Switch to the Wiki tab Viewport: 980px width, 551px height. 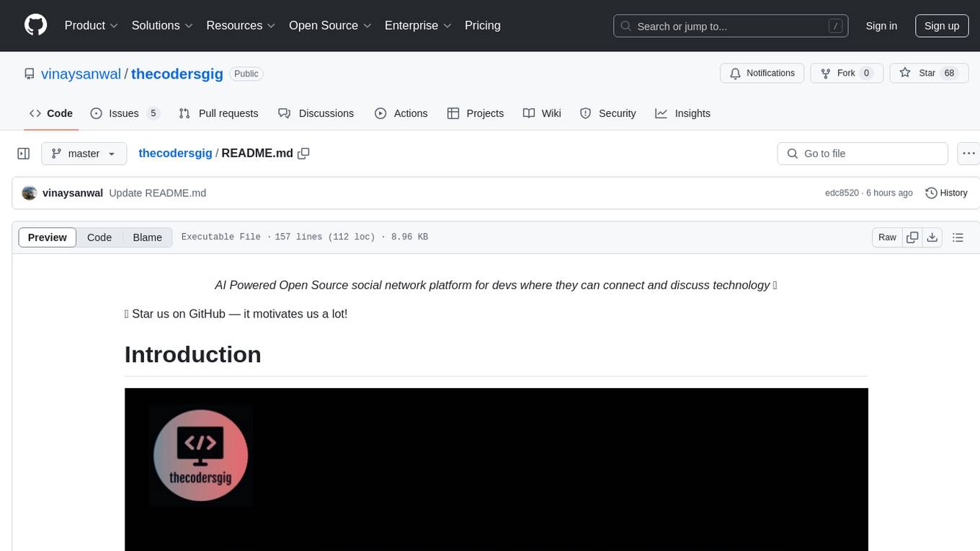click(x=542, y=113)
